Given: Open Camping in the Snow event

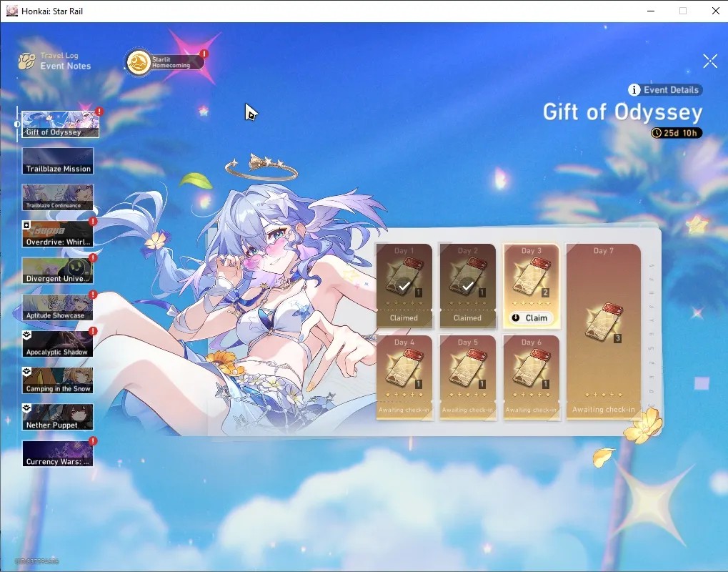Looking at the screenshot, I should coord(58,380).
